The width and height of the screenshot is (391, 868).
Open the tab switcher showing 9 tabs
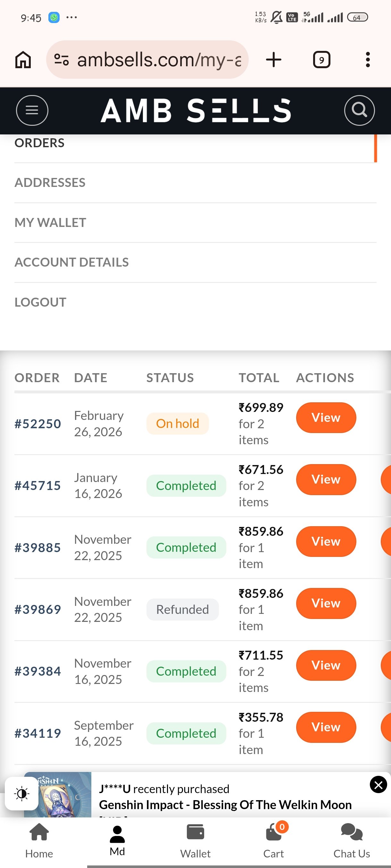(321, 60)
